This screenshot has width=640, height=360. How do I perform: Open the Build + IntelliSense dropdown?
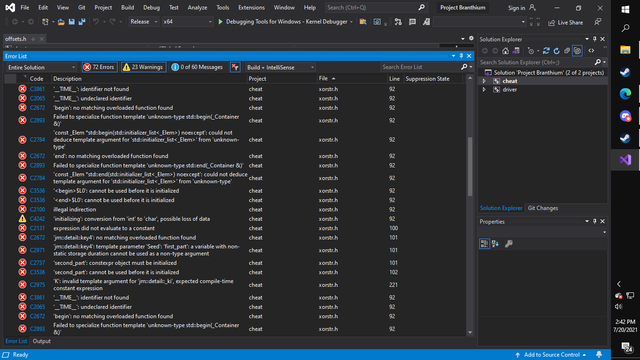pyautogui.click(x=280, y=67)
